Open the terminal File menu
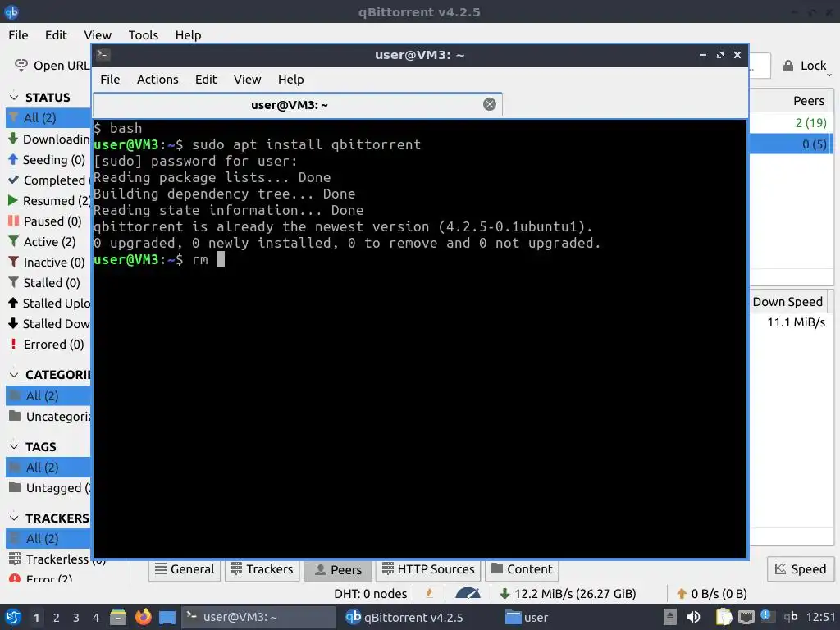This screenshot has height=630, width=840. tap(110, 80)
